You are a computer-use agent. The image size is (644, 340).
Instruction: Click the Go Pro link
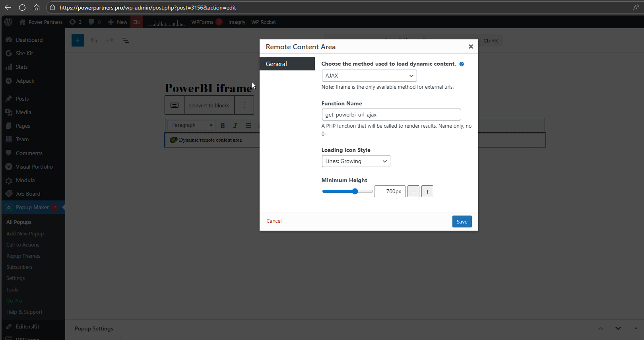(14, 301)
